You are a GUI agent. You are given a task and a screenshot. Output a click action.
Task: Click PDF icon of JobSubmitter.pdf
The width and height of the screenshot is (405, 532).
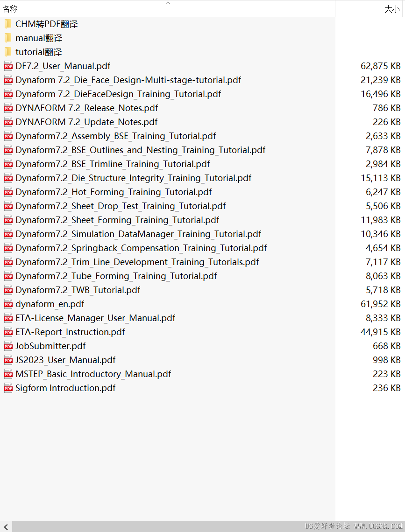[8, 346]
